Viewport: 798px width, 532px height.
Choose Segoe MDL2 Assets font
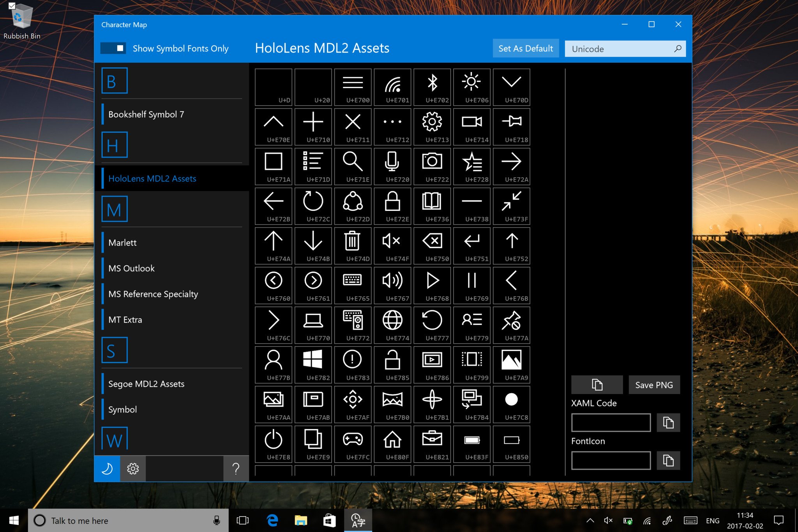171,384
